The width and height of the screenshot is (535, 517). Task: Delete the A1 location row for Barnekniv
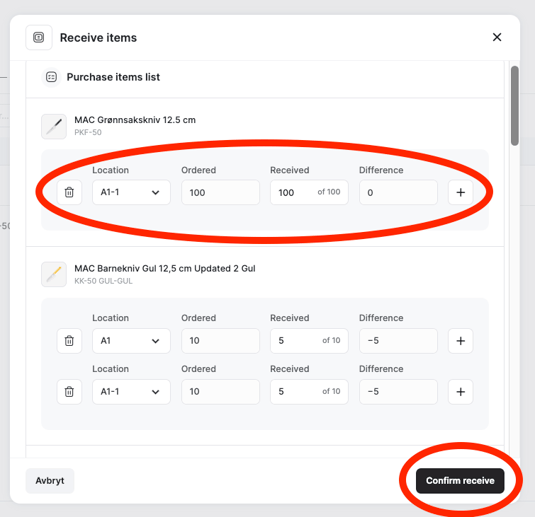69,341
